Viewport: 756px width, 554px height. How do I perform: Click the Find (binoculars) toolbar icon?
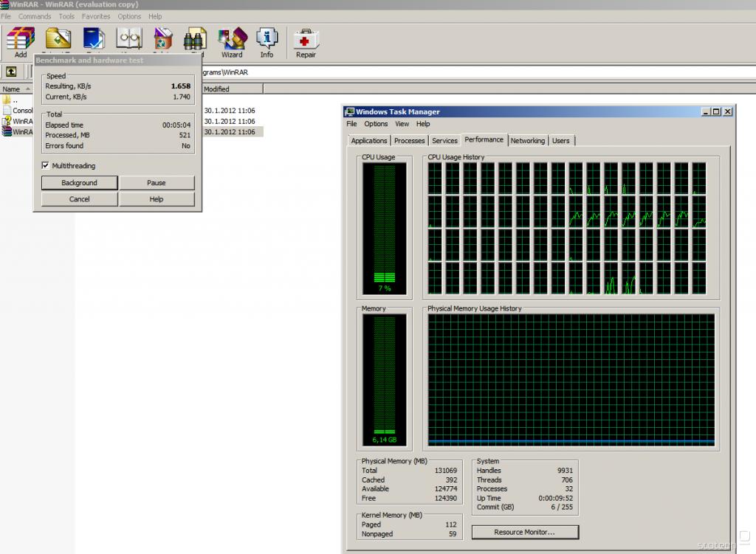click(195, 39)
